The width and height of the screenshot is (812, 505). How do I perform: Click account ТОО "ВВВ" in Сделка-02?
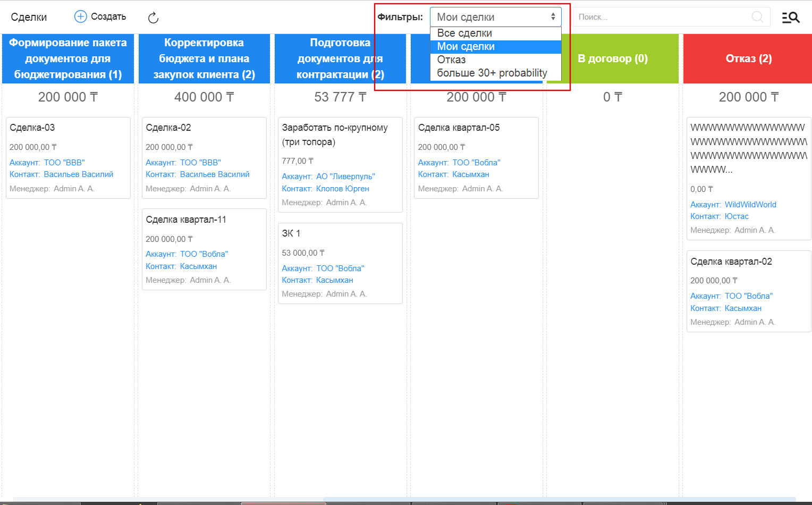click(x=200, y=163)
